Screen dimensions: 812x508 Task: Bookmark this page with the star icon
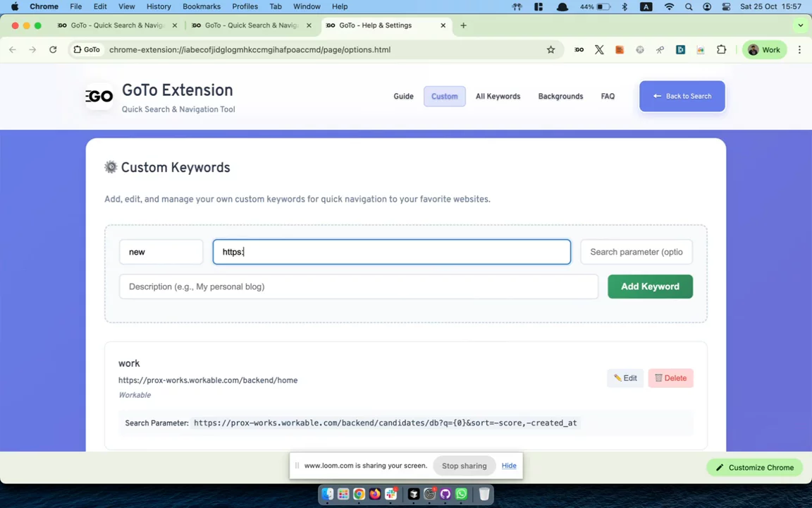coord(550,50)
